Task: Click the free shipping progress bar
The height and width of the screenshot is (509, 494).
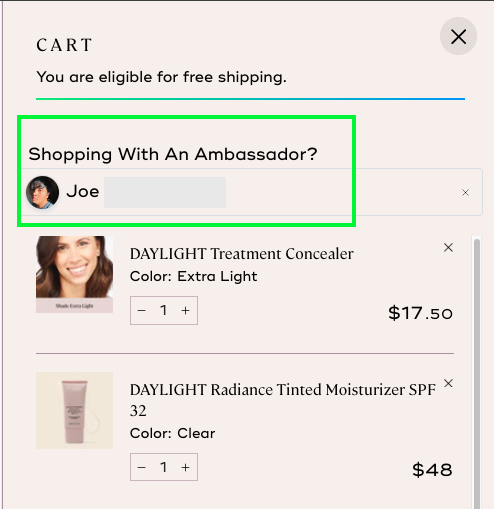Action: tap(250, 99)
